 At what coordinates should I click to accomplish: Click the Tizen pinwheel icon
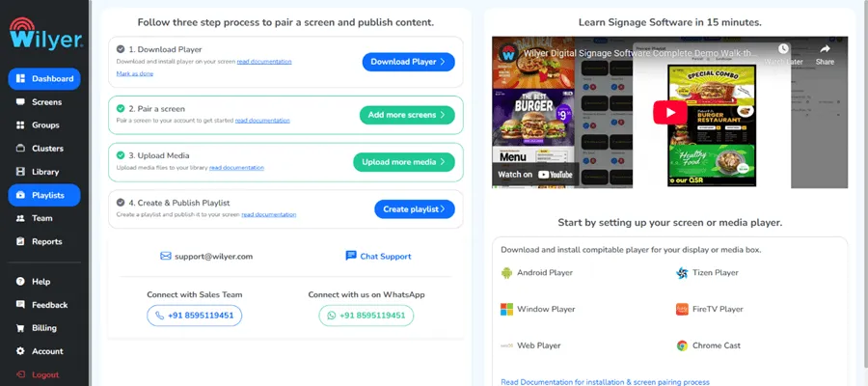click(x=682, y=272)
